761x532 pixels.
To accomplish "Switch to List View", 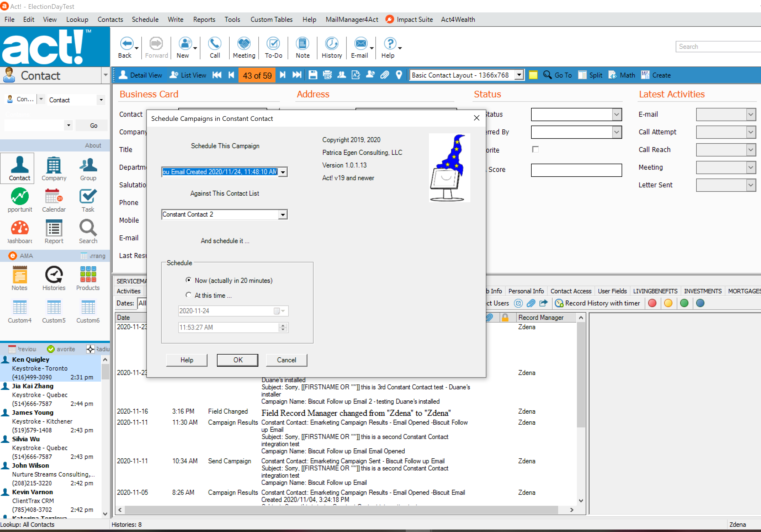I will click(188, 75).
